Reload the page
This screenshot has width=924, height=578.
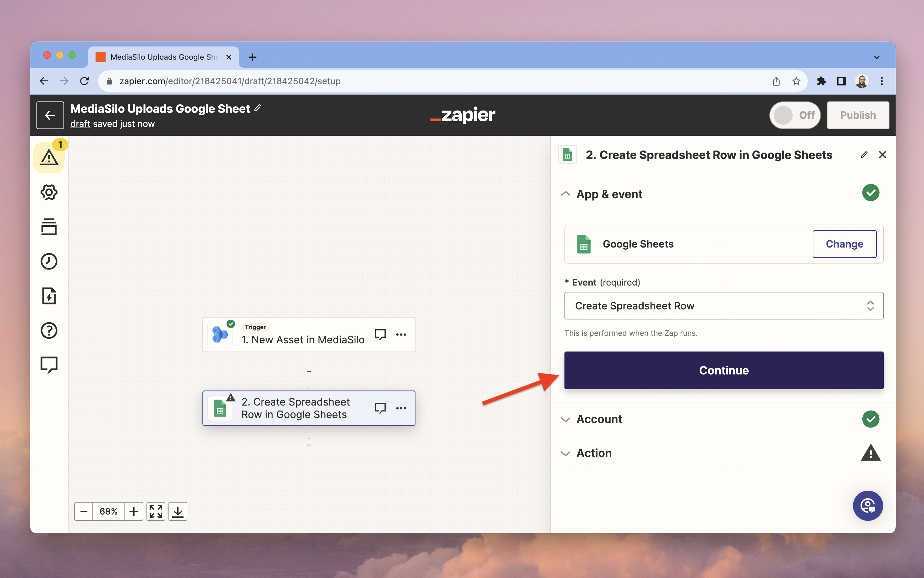coord(84,81)
